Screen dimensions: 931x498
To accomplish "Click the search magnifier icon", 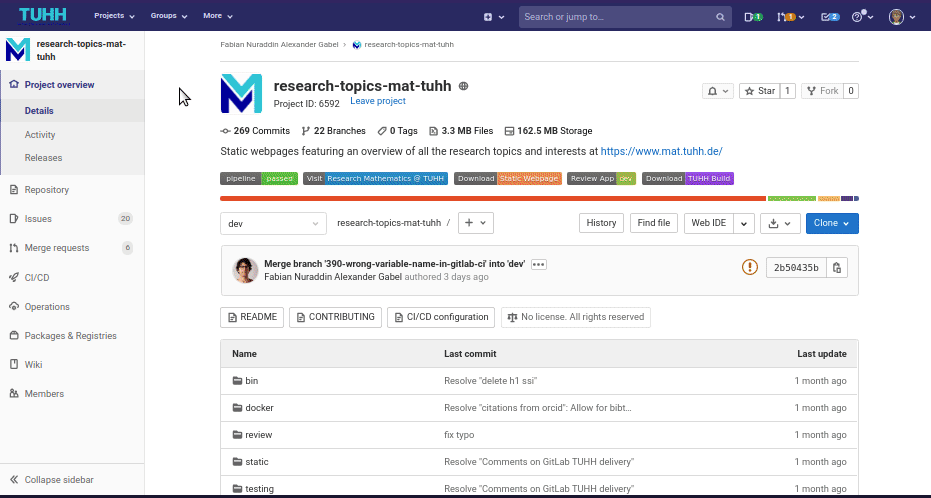I will coord(720,17).
